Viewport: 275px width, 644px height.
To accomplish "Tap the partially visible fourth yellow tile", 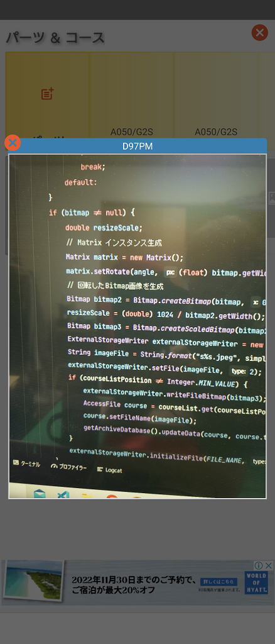I will pos(267,96).
